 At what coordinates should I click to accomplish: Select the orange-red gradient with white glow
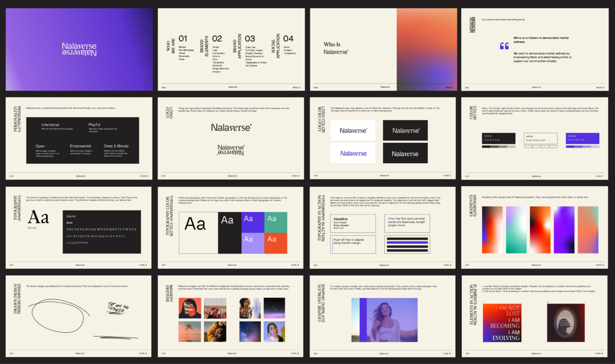click(540, 230)
